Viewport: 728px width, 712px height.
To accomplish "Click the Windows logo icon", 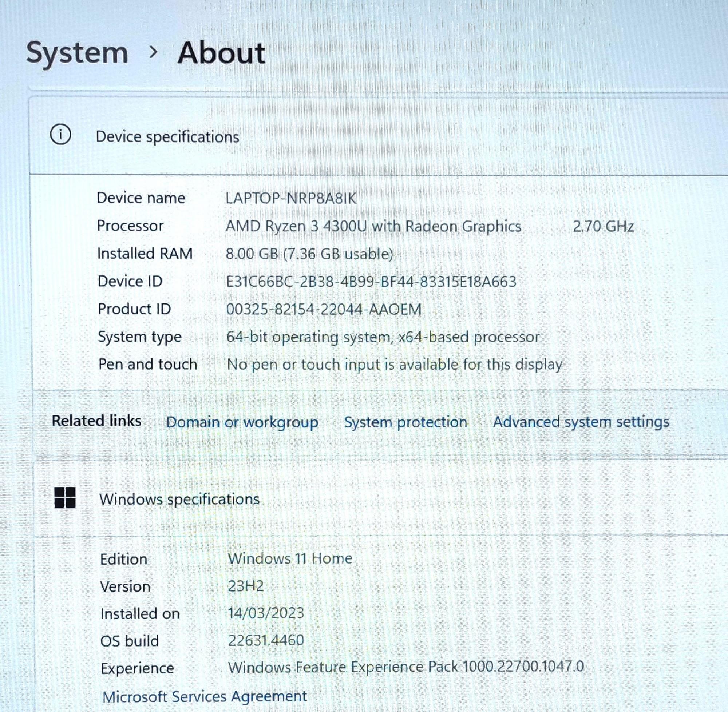I will pos(65,497).
